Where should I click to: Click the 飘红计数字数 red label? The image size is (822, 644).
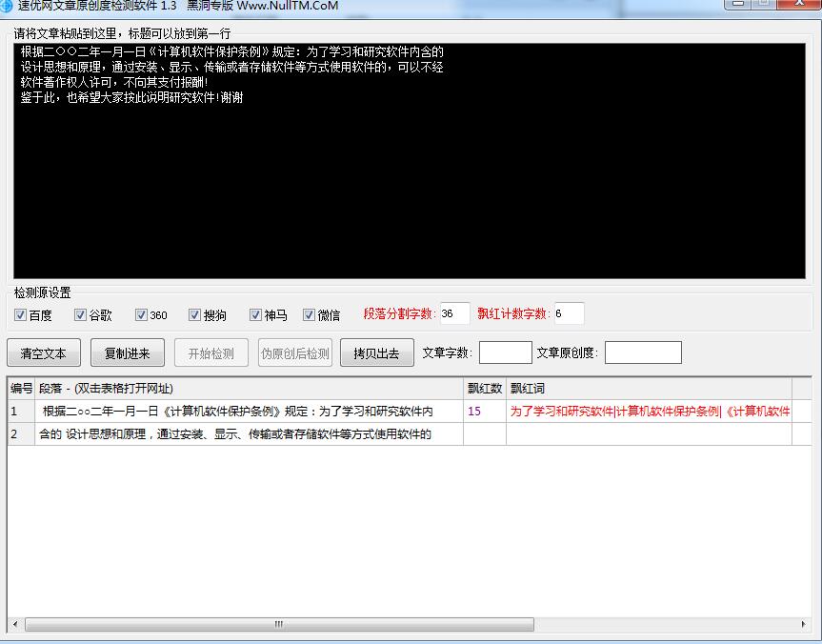513,313
